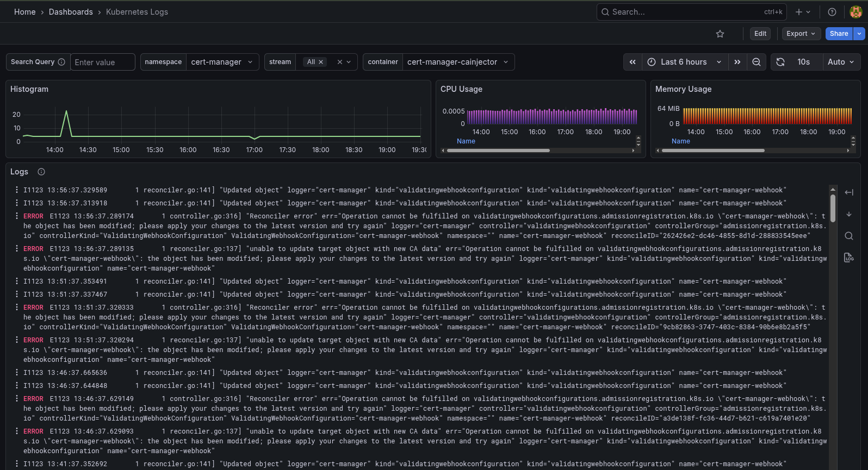
Task: Shift time range forward with double-right arrows
Action: pyautogui.click(x=737, y=62)
